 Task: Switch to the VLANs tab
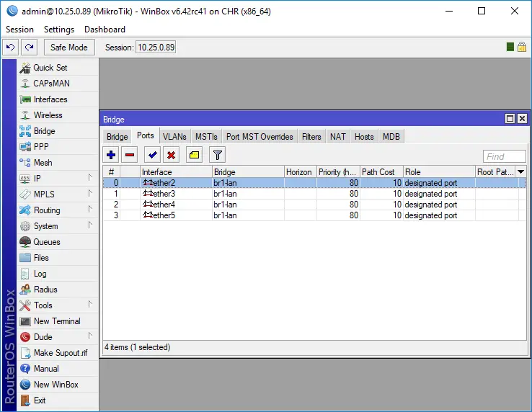tap(174, 137)
